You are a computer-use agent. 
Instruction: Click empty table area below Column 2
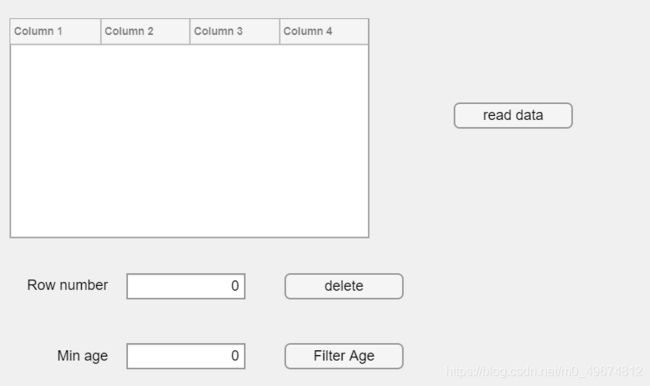pos(145,141)
